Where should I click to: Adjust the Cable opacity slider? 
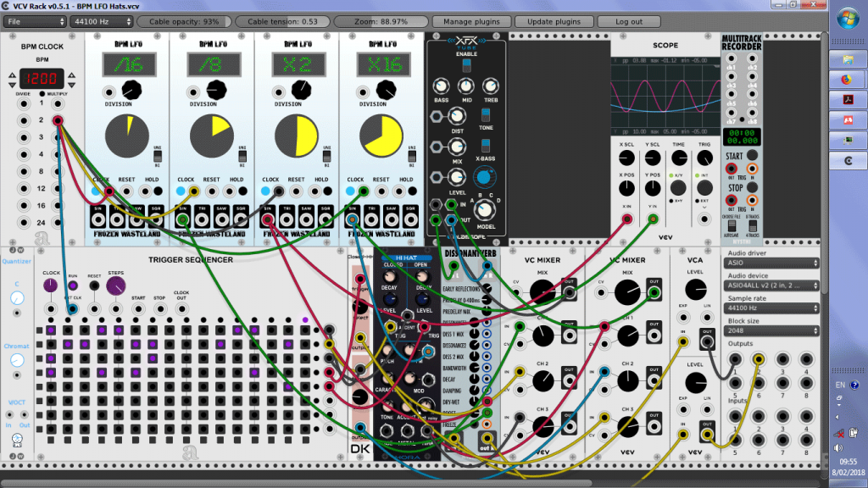click(184, 21)
